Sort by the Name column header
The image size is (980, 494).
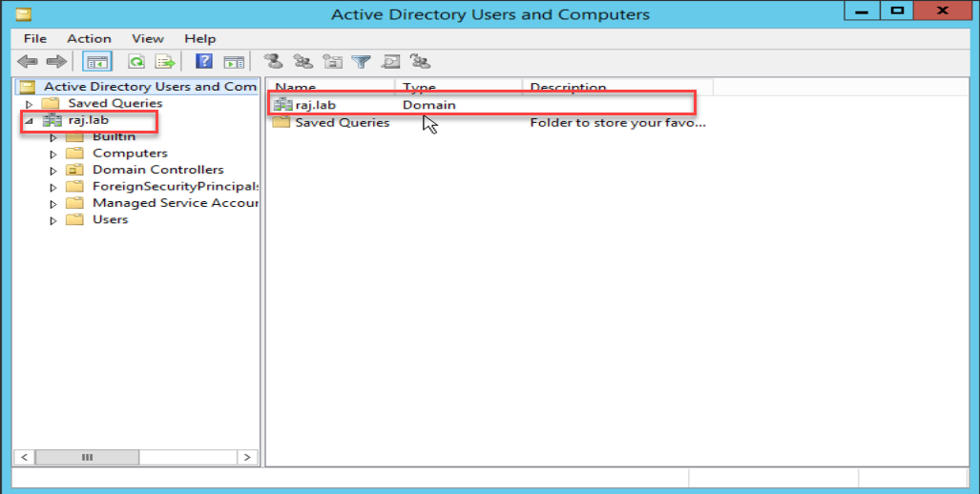(x=331, y=88)
